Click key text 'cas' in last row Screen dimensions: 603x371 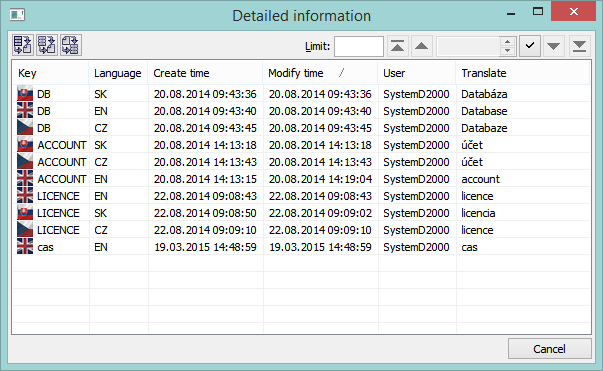pyautogui.click(x=45, y=247)
